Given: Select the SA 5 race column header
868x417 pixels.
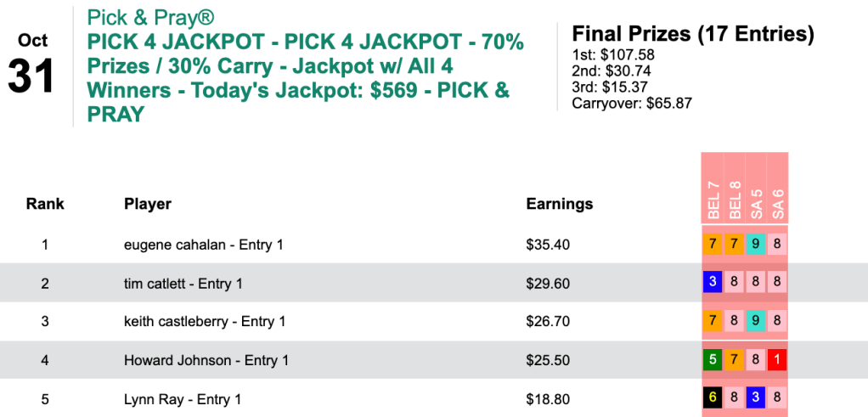Looking at the screenshot, I should 755,201.
